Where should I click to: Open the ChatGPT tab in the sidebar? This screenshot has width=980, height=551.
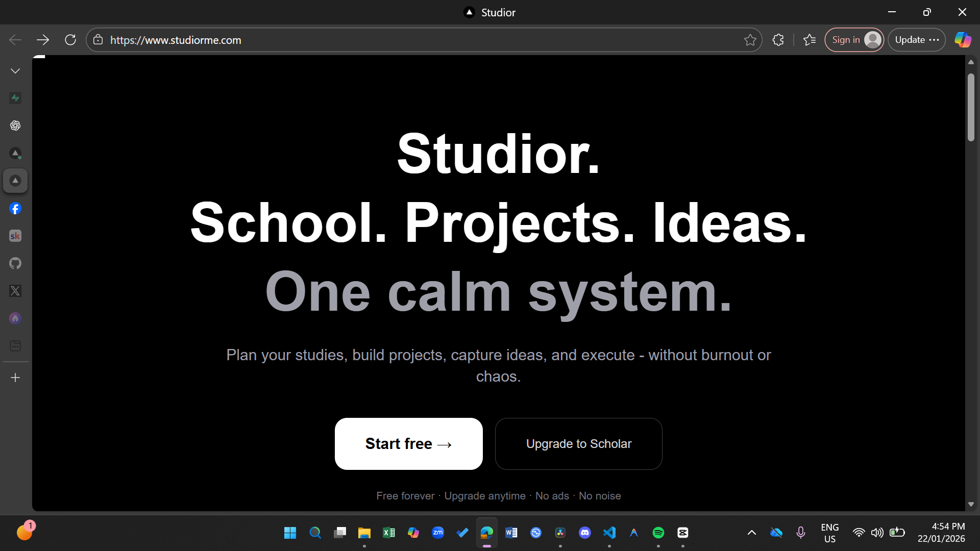[x=15, y=125]
